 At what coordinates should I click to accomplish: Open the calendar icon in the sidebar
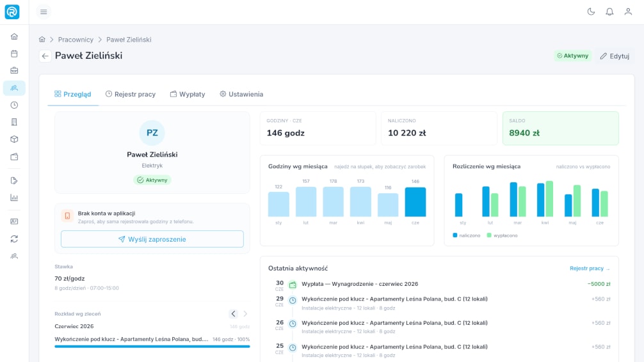[x=14, y=54]
